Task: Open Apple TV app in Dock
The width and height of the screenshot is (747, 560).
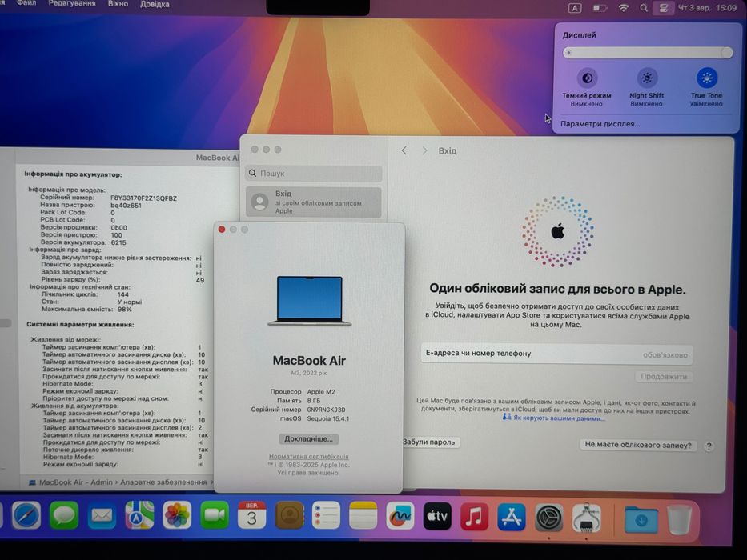Action: (437, 517)
